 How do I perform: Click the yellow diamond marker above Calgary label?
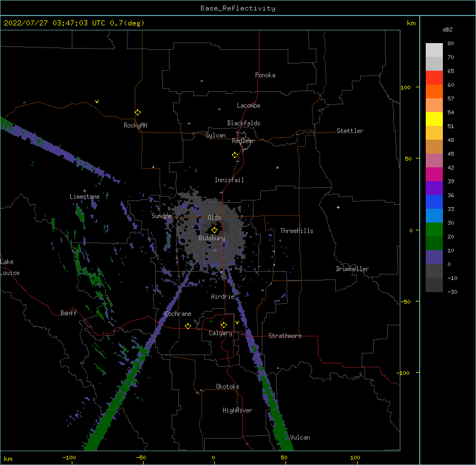[x=224, y=325]
